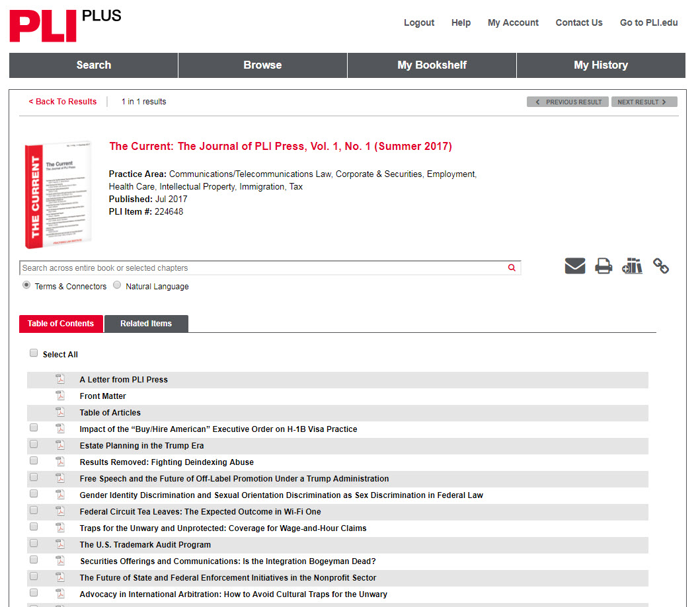Open PDF icon for A Letter from PLI Press
This screenshot has height=607, width=700.
pos(60,379)
